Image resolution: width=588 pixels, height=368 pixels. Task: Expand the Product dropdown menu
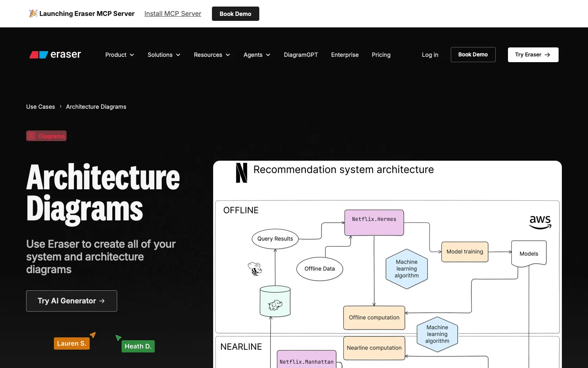click(x=120, y=55)
